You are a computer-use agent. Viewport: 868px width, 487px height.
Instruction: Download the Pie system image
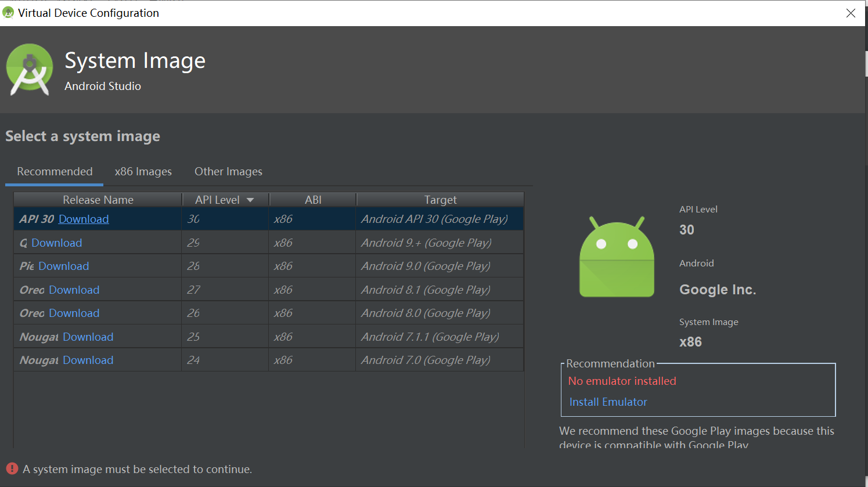pyautogui.click(x=63, y=266)
